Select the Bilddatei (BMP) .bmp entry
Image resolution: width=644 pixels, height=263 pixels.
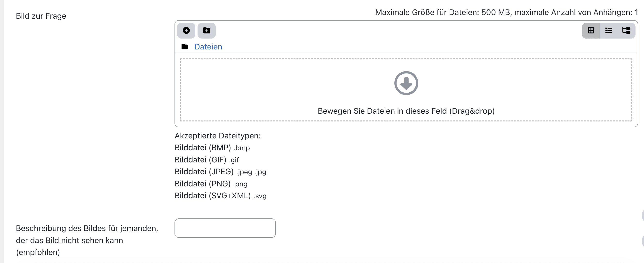click(x=212, y=148)
